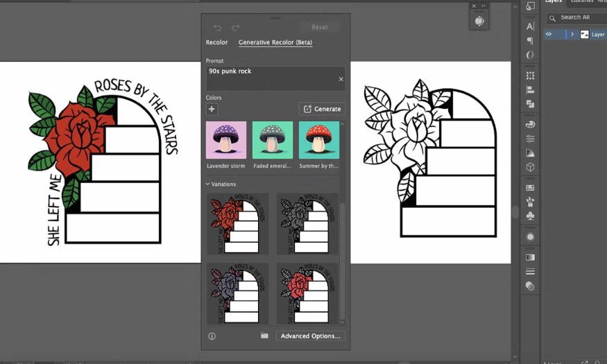Viewport: 607px width, 364px height.
Task: Open the Symbols panel icon
Action: [x=530, y=216]
